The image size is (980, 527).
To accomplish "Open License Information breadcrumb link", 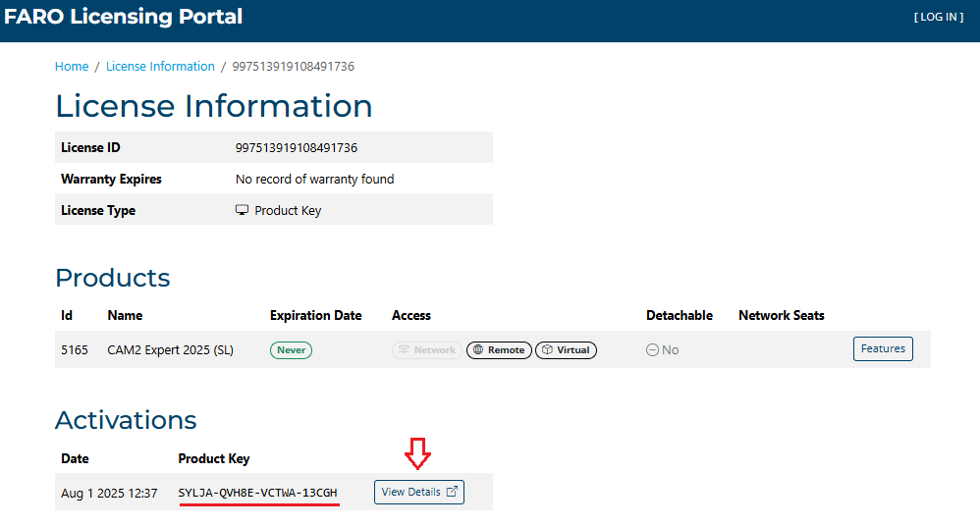I will click(160, 66).
